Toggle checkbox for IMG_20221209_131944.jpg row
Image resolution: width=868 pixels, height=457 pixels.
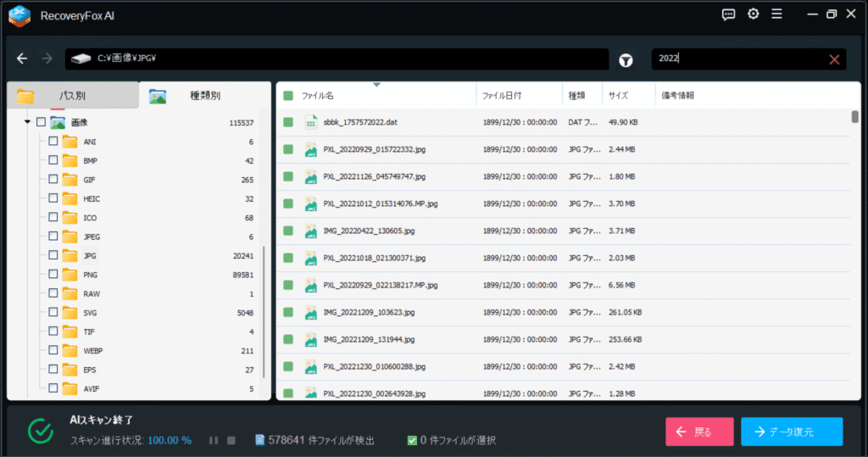288,339
